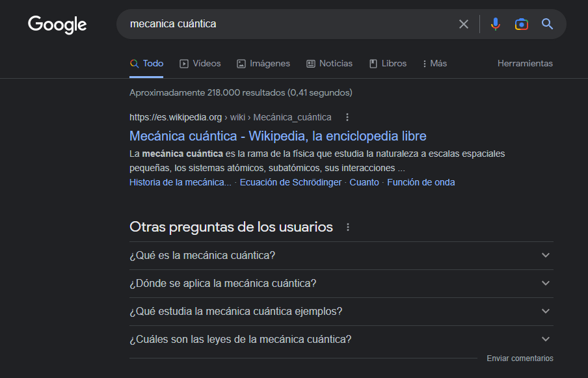The width and height of the screenshot is (588, 378).
Task: Open the Función de onda sitelink
Action: coord(421,182)
